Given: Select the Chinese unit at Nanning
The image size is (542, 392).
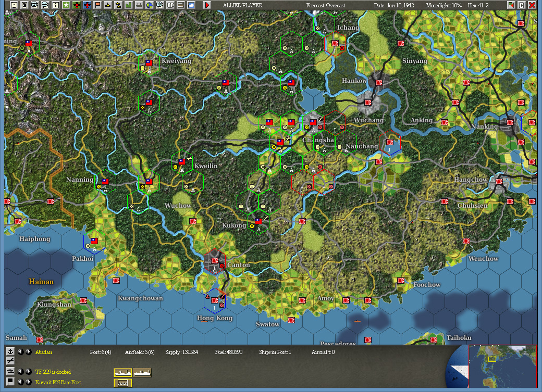Looking at the screenshot, I should tap(105, 182).
